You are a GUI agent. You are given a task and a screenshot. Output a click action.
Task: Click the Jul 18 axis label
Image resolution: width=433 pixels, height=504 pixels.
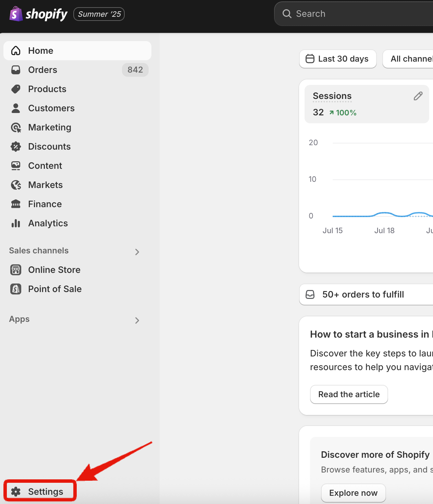pos(384,230)
